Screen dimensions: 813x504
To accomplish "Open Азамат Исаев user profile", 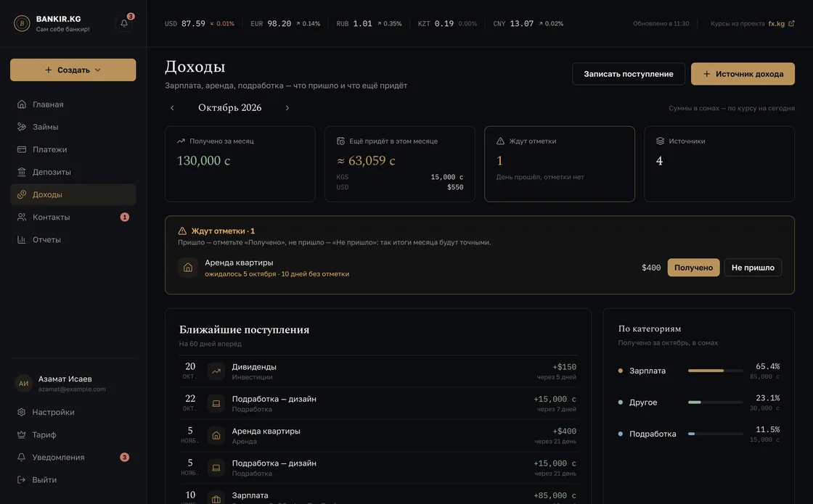I will [73, 384].
